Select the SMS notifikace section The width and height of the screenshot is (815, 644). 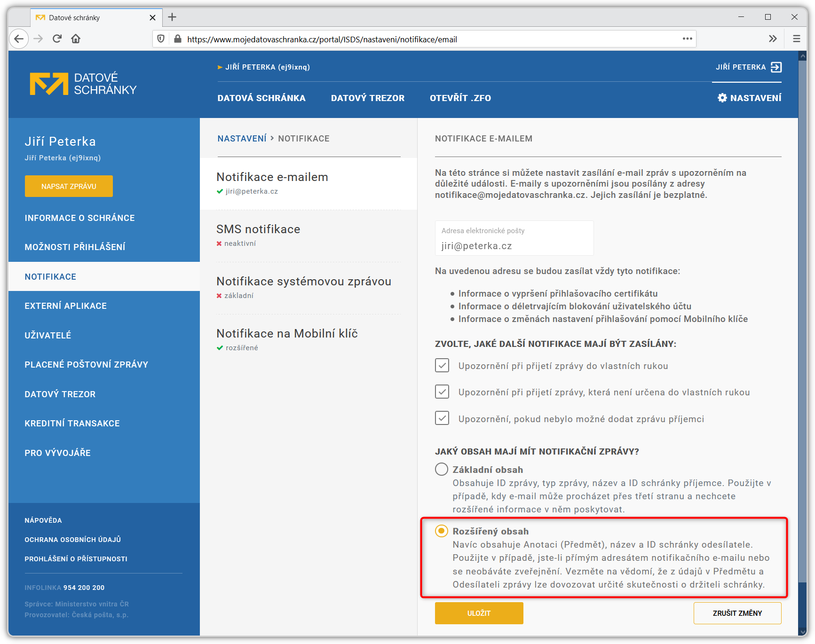(309, 236)
